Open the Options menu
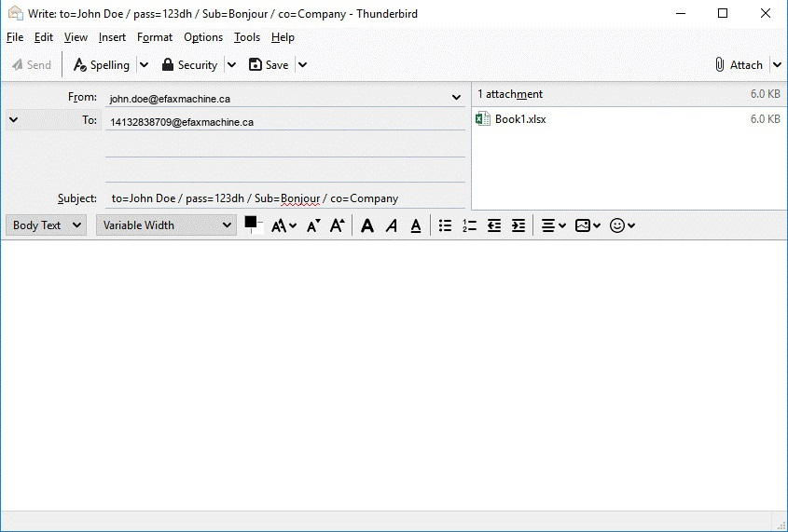788x532 pixels. click(x=203, y=37)
